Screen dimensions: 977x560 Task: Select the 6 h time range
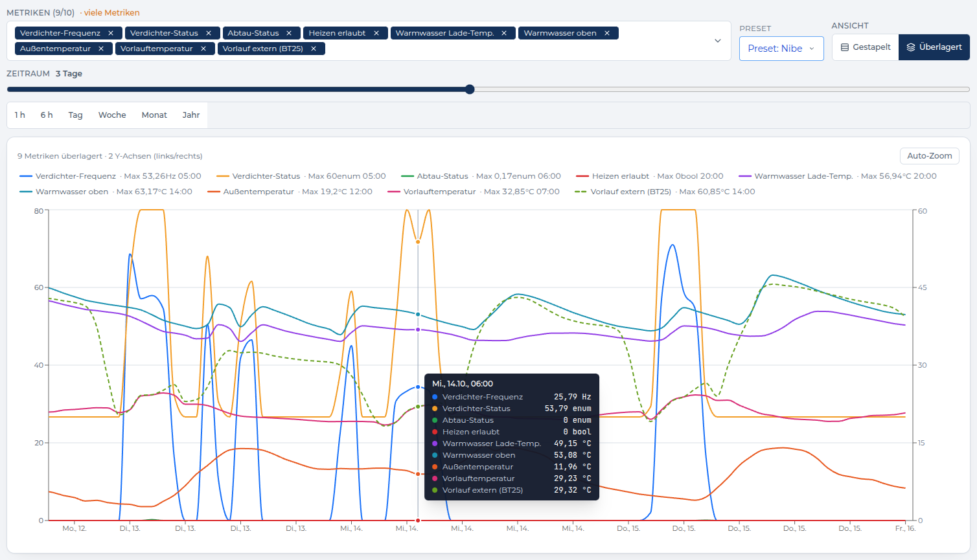(47, 115)
